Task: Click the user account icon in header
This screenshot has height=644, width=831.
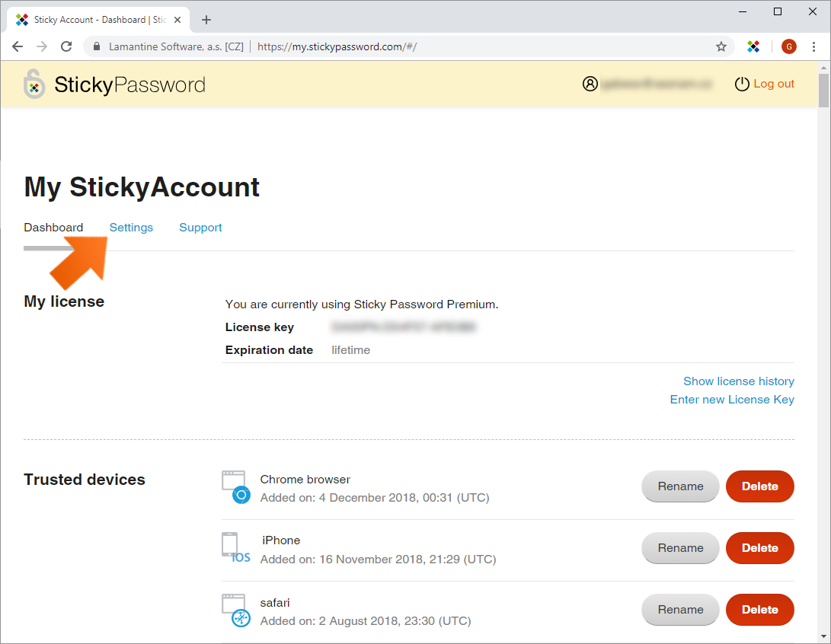Action: [x=590, y=84]
